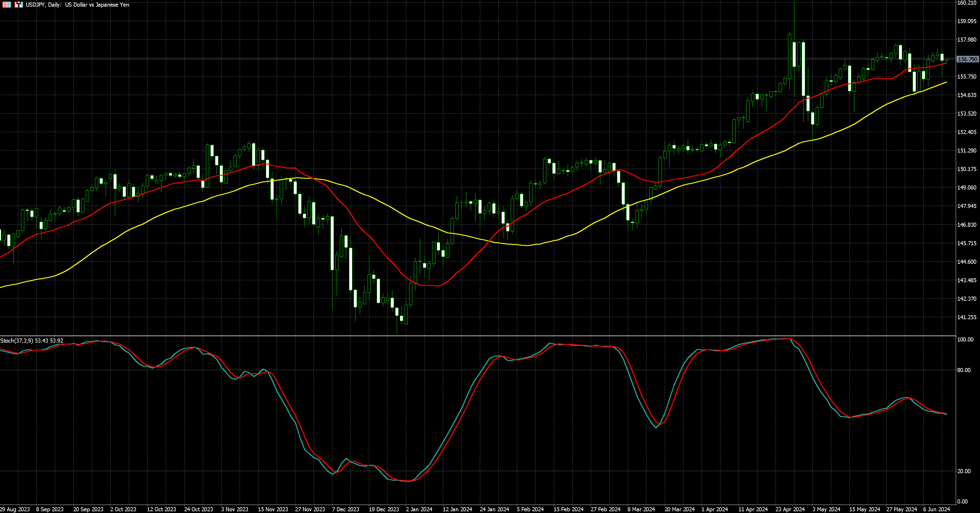Click the 141.255 price scale label

[x=966, y=317]
